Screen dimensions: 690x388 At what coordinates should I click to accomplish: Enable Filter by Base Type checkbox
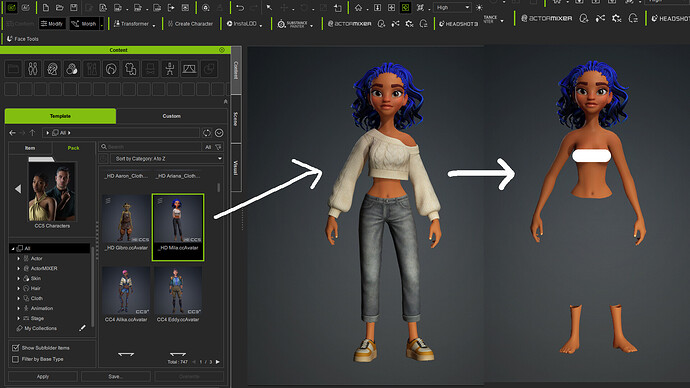pyautogui.click(x=15, y=359)
